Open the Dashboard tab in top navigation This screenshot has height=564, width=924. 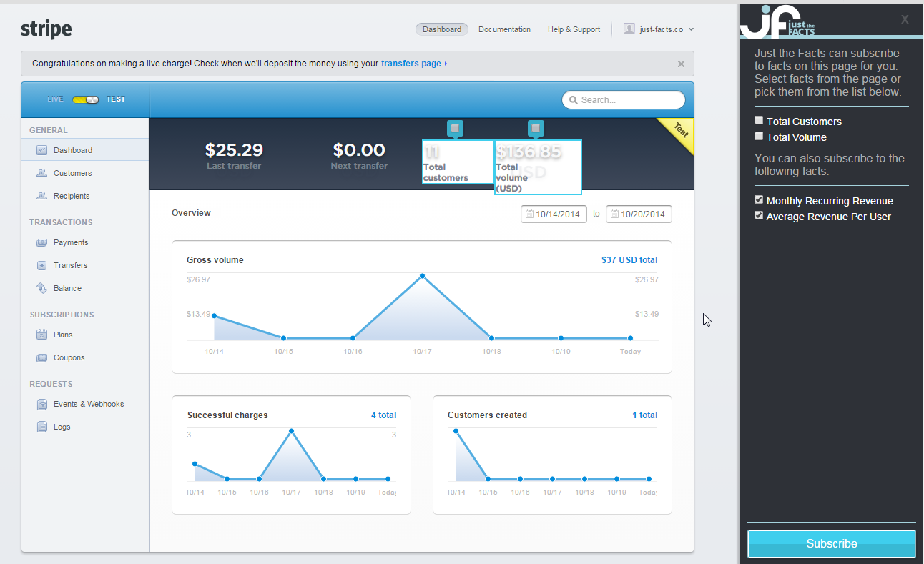(442, 29)
